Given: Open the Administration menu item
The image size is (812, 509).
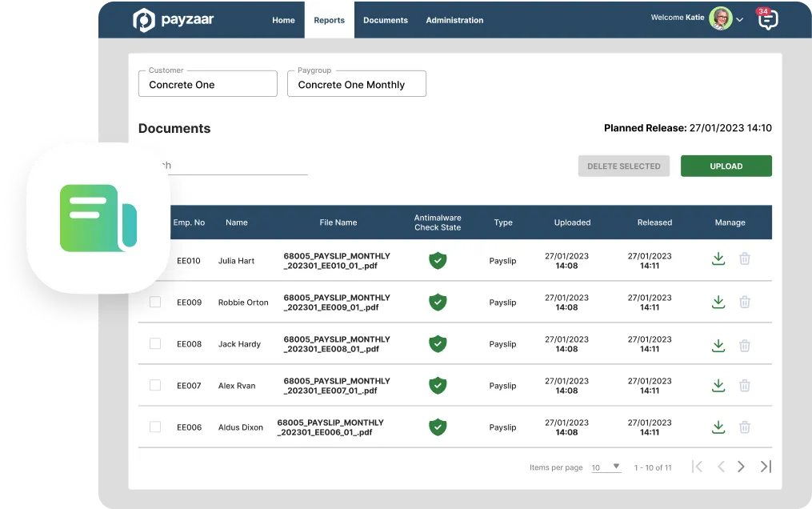Looking at the screenshot, I should (x=454, y=20).
